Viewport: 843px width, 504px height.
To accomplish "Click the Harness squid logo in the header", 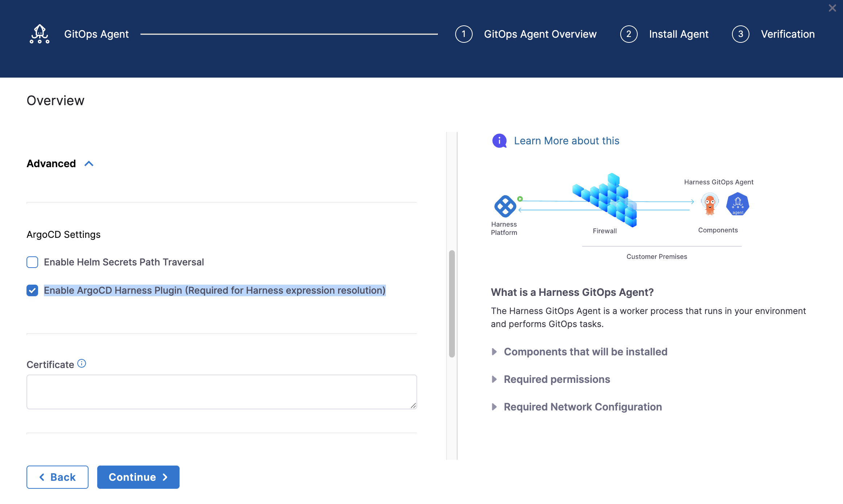I will tap(39, 34).
